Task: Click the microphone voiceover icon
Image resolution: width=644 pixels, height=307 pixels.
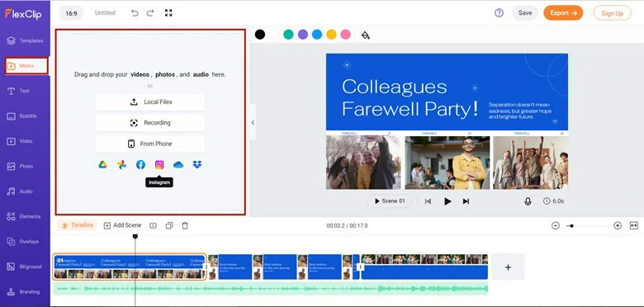Action: pos(528,201)
